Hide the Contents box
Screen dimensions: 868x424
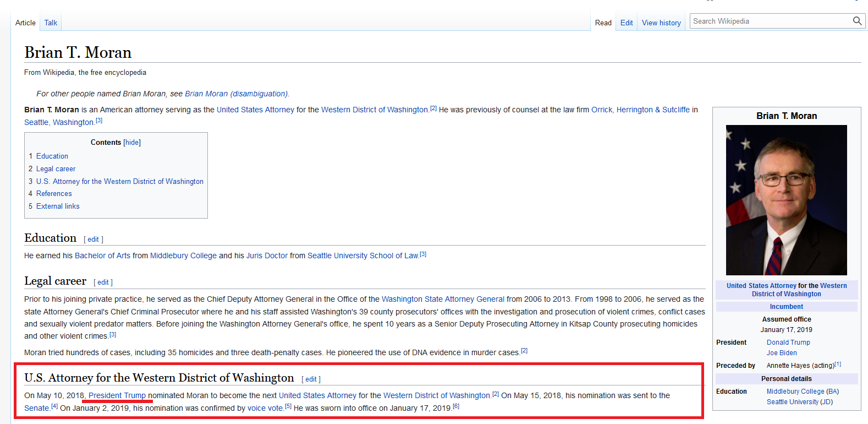pos(132,142)
